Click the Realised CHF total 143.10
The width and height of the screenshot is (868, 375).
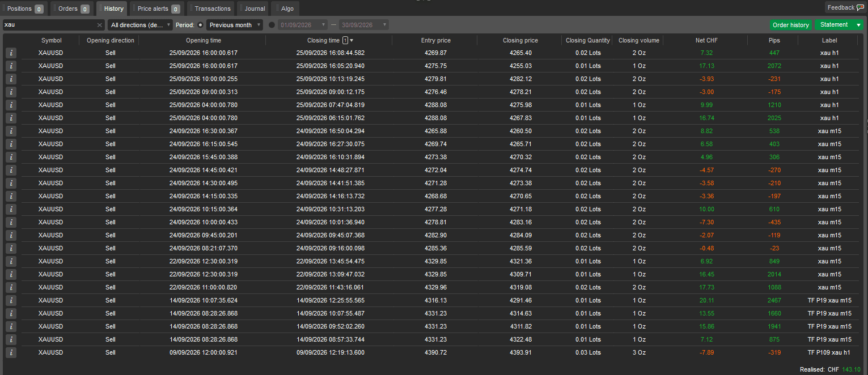[x=850, y=369]
